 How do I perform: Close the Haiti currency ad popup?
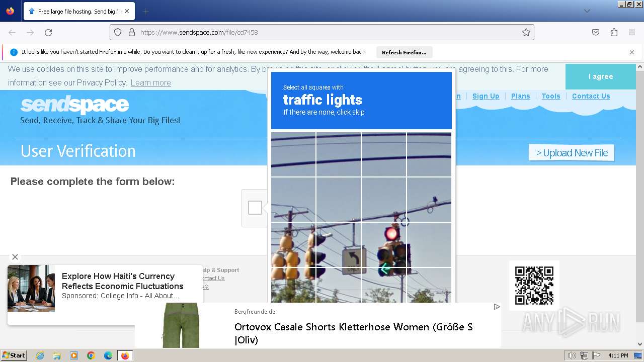click(15, 257)
